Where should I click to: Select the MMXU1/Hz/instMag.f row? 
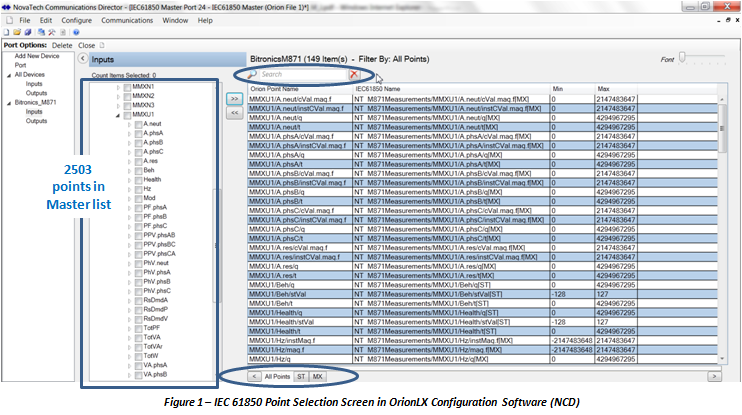coord(483,341)
